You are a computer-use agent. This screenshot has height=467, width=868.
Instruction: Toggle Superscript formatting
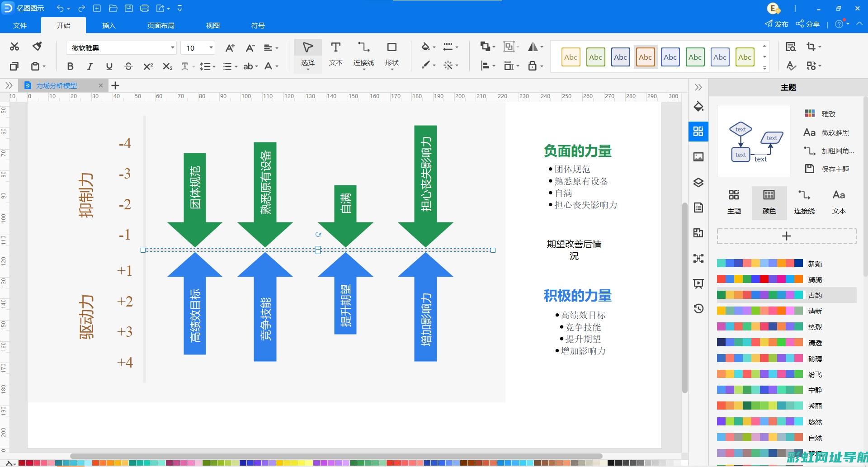148,66
